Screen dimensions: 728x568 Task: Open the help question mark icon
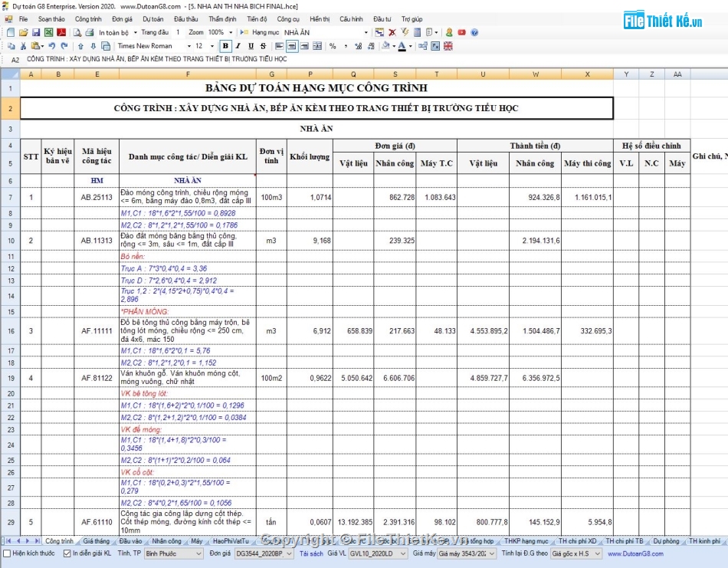pos(474,32)
